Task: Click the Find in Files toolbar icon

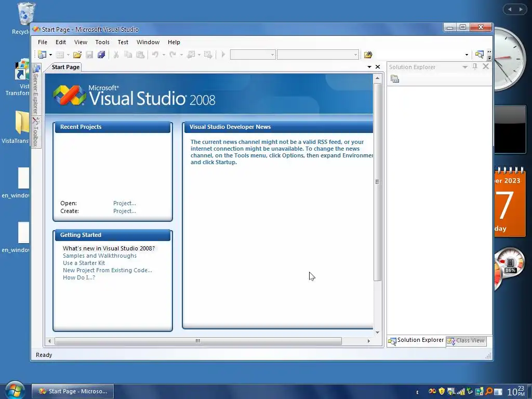Action: (x=368, y=55)
